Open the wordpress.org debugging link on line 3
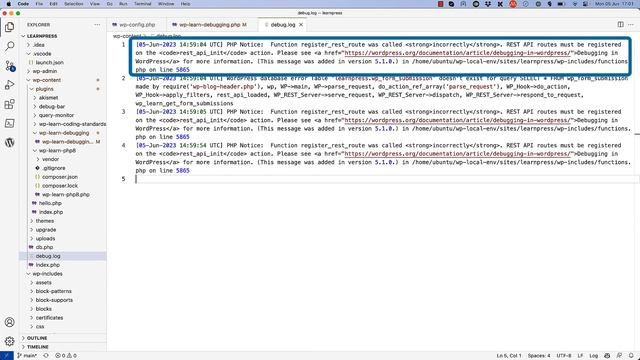 [457, 120]
